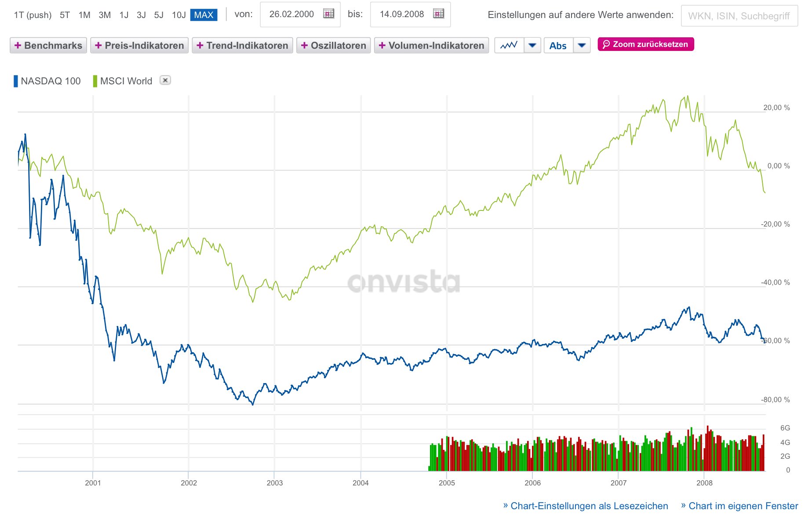Click Zoom zurücksetzen button
The width and height of the screenshot is (812, 525).
(646, 44)
